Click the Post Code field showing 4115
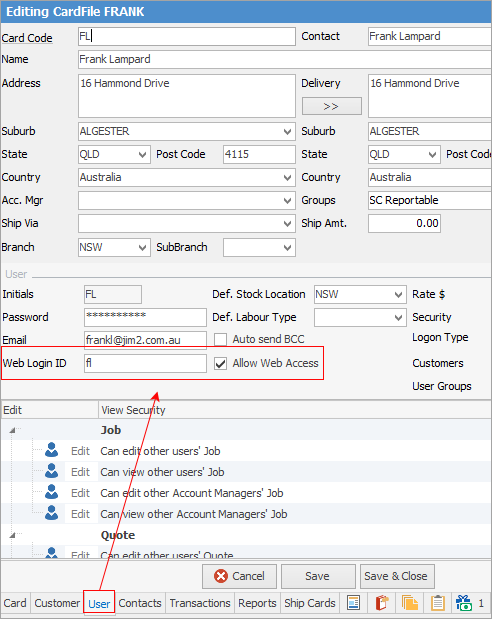 pyautogui.click(x=259, y=154)
